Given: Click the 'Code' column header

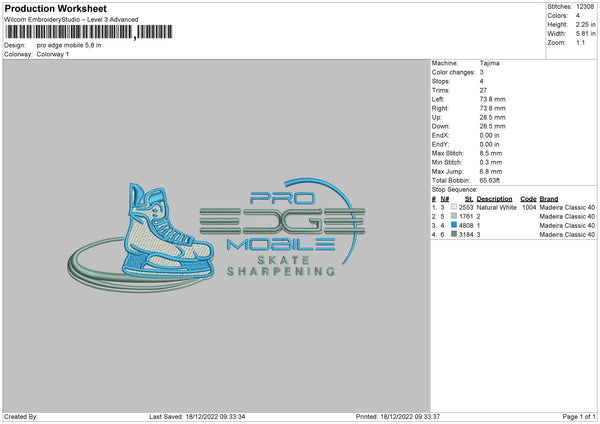Looking at the screenshot, I should point(528,199).
